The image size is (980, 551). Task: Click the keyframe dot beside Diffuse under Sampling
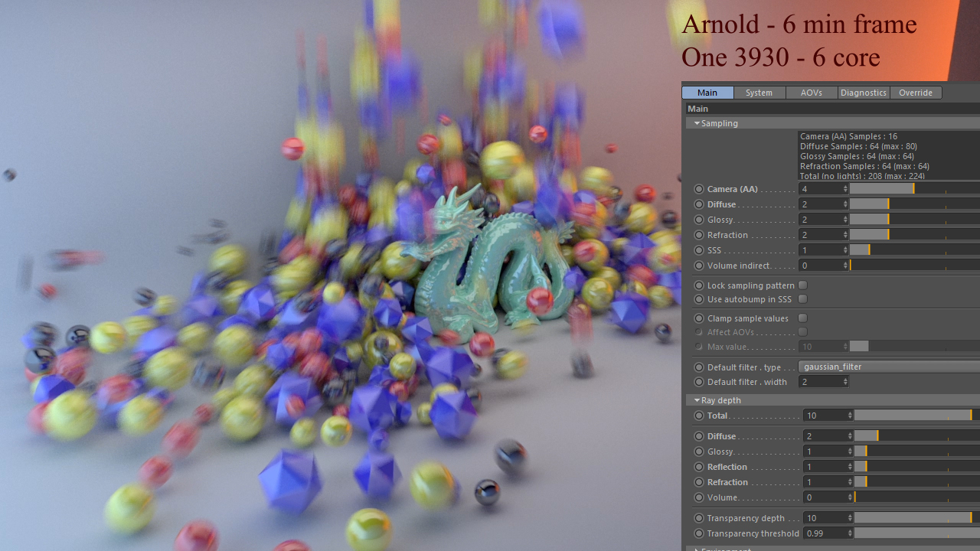(699, 204)
